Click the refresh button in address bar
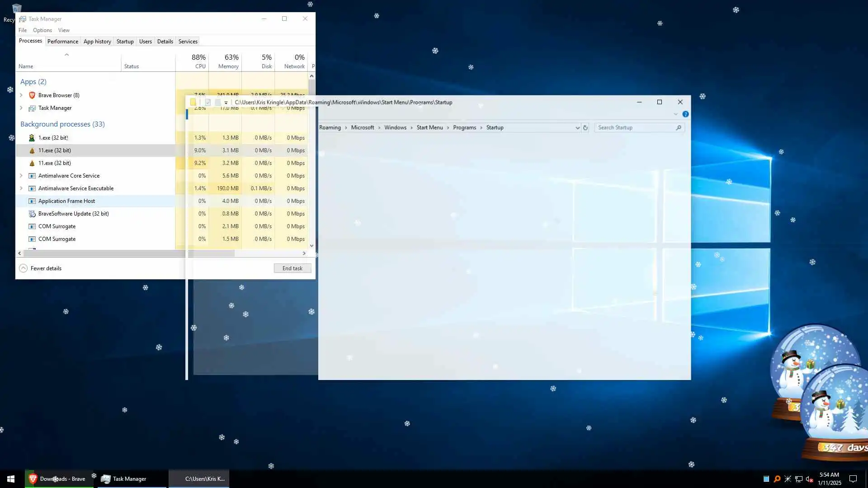The width and height of the screenshot is (868, 488). coord(585,128)
